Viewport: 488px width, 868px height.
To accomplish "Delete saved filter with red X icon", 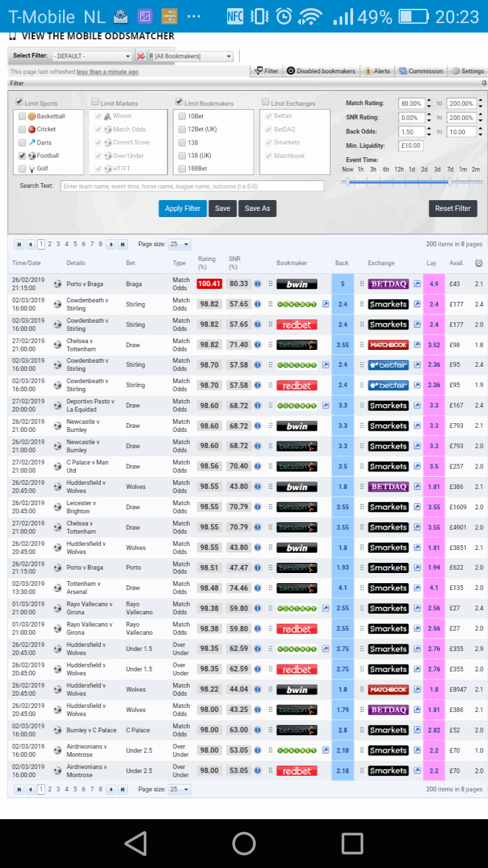I will 141,56.
